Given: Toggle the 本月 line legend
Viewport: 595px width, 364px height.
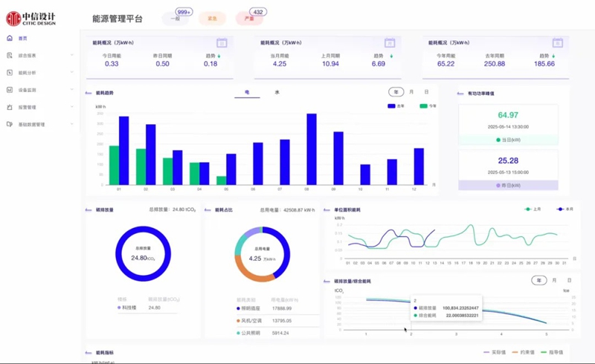Looking at the screenshot, I should (x=565, y=209).
